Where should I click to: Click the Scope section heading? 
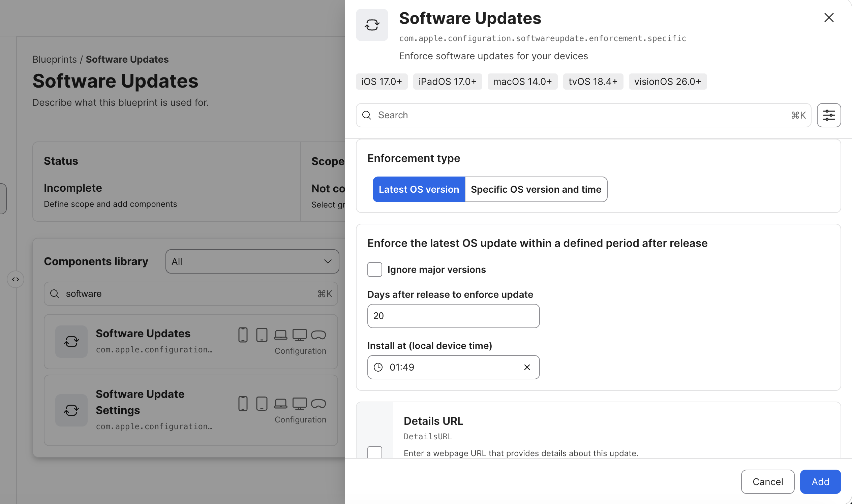coord(328,161)
